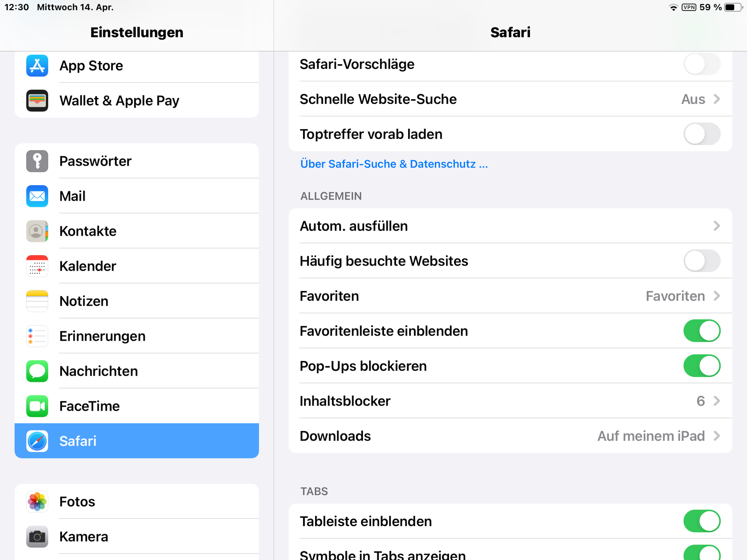Open Schnelle Website-Suche via its chevron
This screenshot has width=747, height=560.
tap(717, 99)
